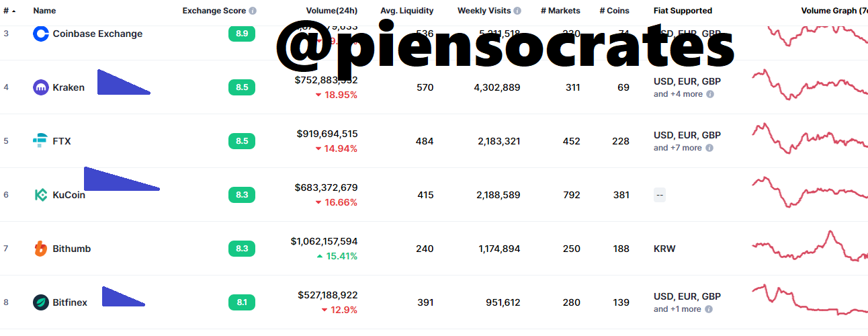Screen dimensions: 868x336
Task: Click info icon next to Weekly Visits
Action: coord(517,11)
